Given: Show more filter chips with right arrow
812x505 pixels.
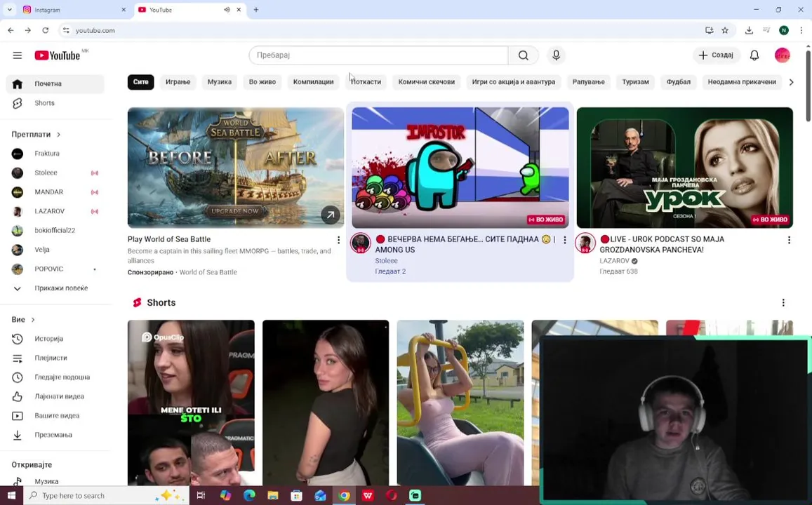Looking at the screenshot, I should coord(791,82).
